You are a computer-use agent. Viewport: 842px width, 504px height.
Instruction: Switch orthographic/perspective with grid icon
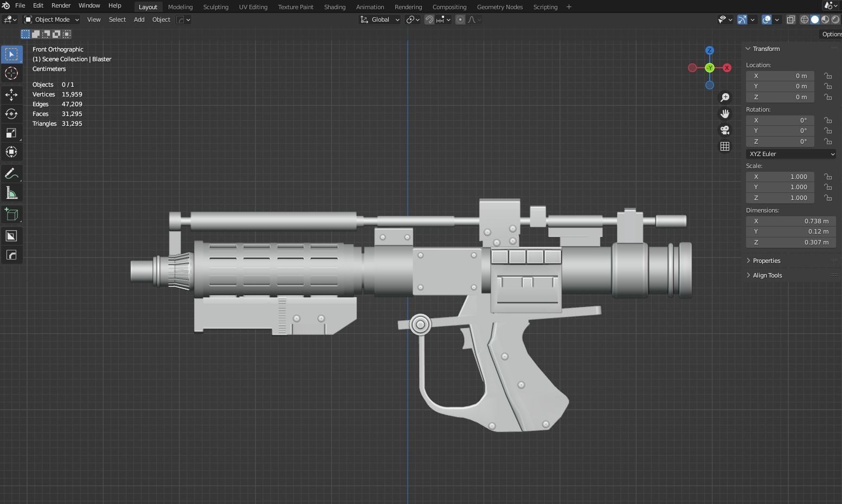(x=725, y=146)
